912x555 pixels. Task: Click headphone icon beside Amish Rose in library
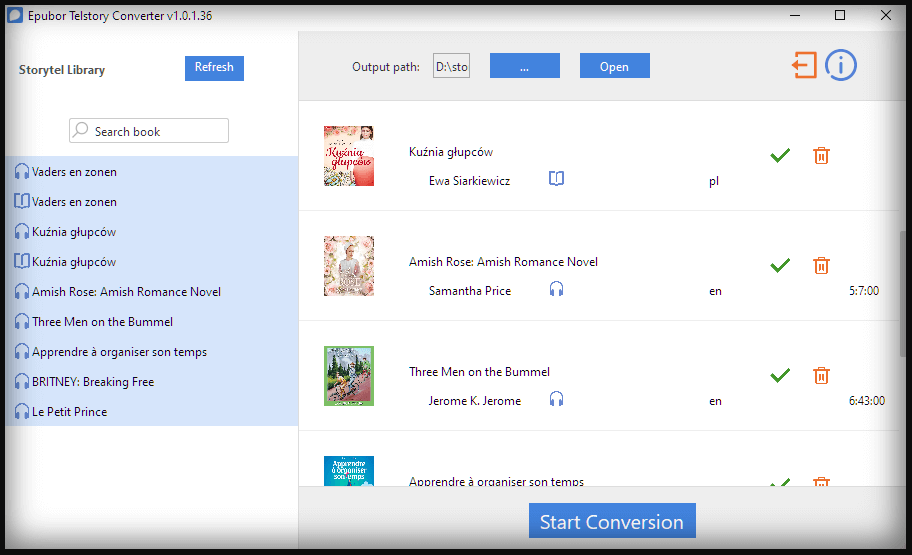(x=22, y=291)
